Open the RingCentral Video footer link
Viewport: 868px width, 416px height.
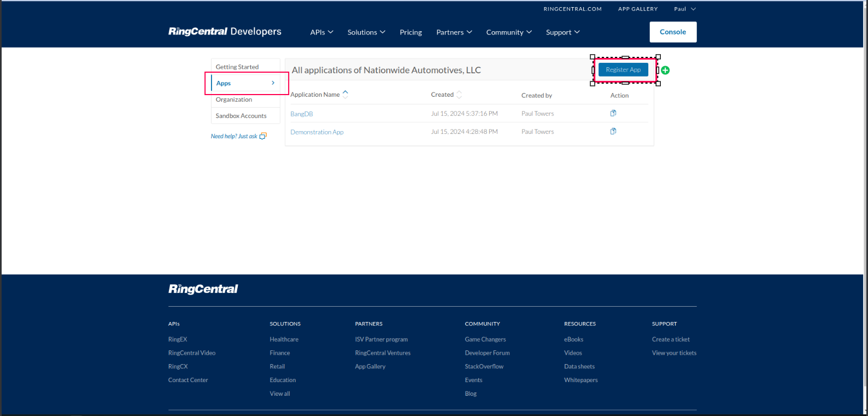192,353
